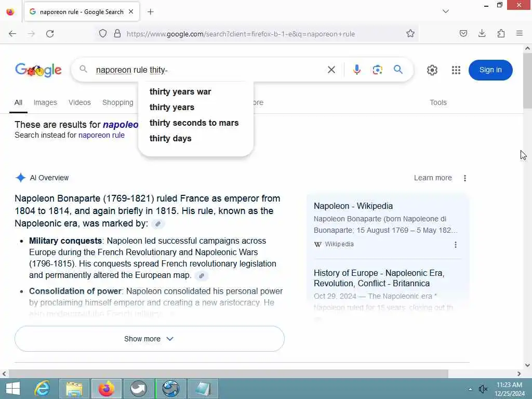
Task: List all tabs with the chevron
Action: click(x=445, y=11)
